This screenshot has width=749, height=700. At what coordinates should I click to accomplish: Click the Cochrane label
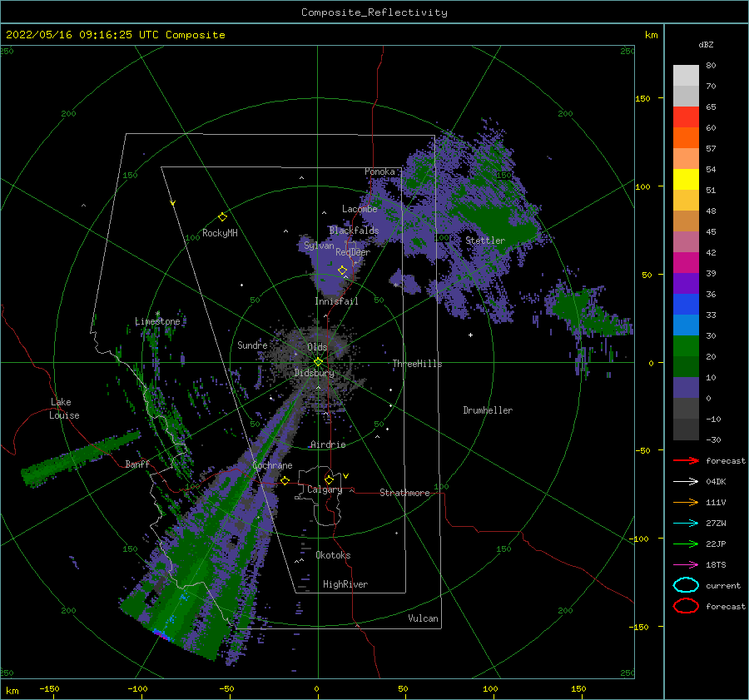[x=272, y=465]
